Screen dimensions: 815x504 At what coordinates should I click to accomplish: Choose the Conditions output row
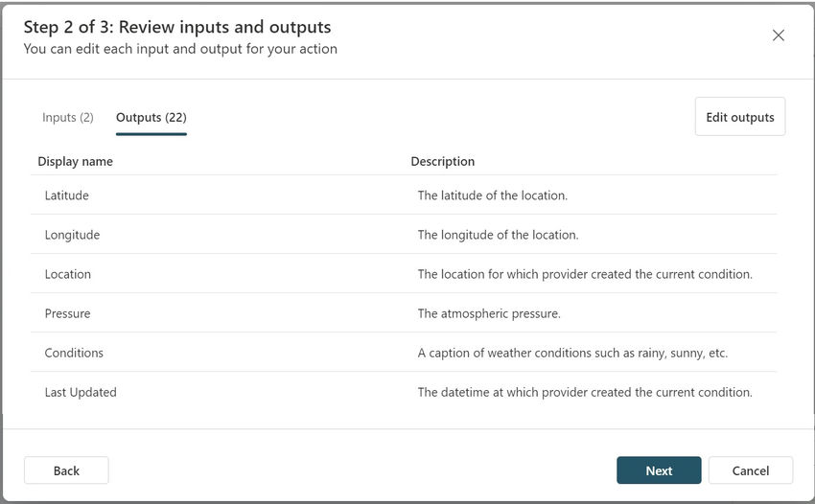74,353
